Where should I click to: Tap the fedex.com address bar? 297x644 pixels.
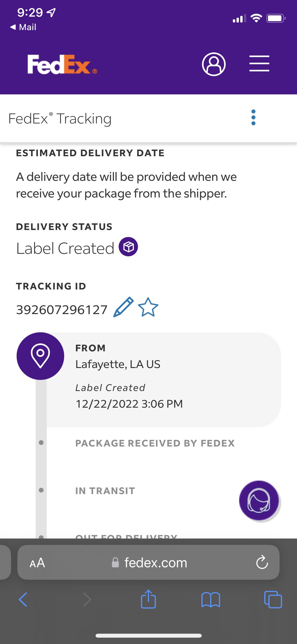pos(156,563)
